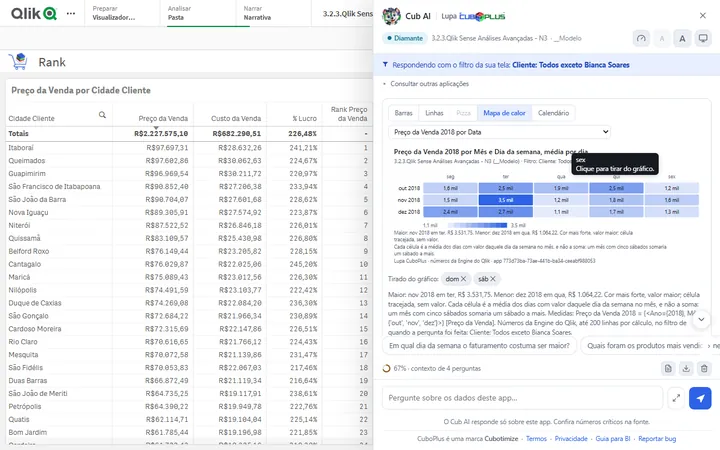The image size is (720, 450).
Task: Click the Diamante plan badge
Action: pos(405,38)
